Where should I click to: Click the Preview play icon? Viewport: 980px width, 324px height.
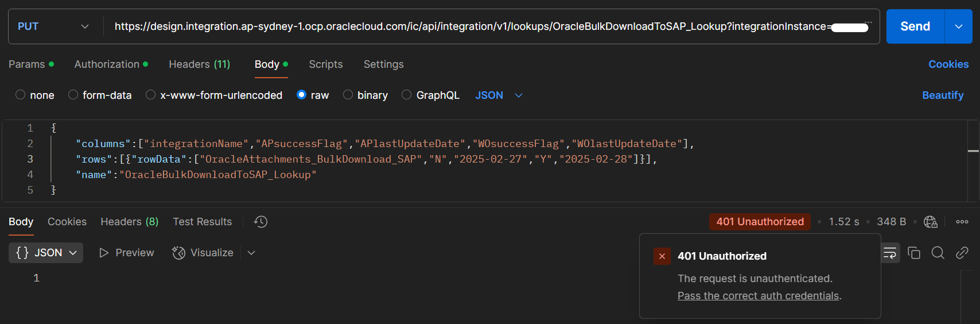[104, 253]
